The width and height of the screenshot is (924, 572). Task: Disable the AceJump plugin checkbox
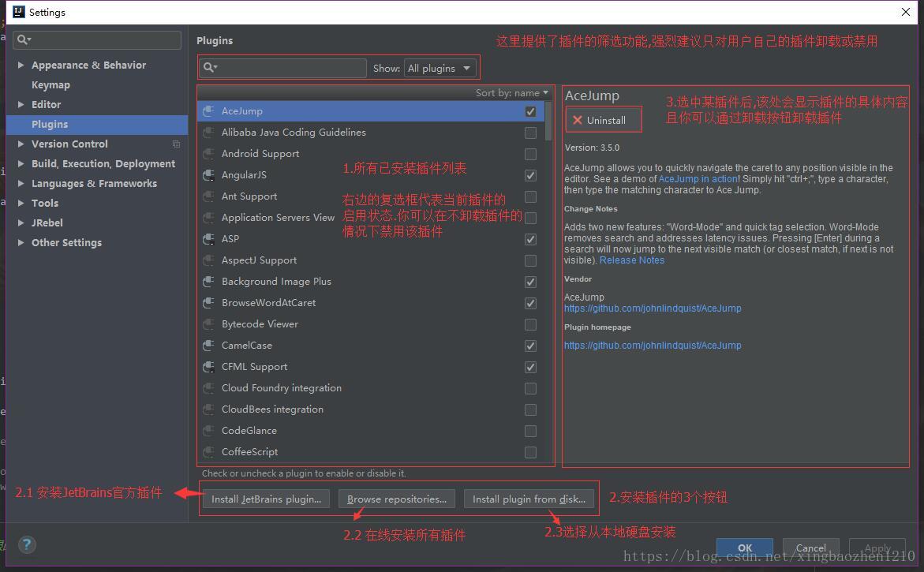(530, 111)
